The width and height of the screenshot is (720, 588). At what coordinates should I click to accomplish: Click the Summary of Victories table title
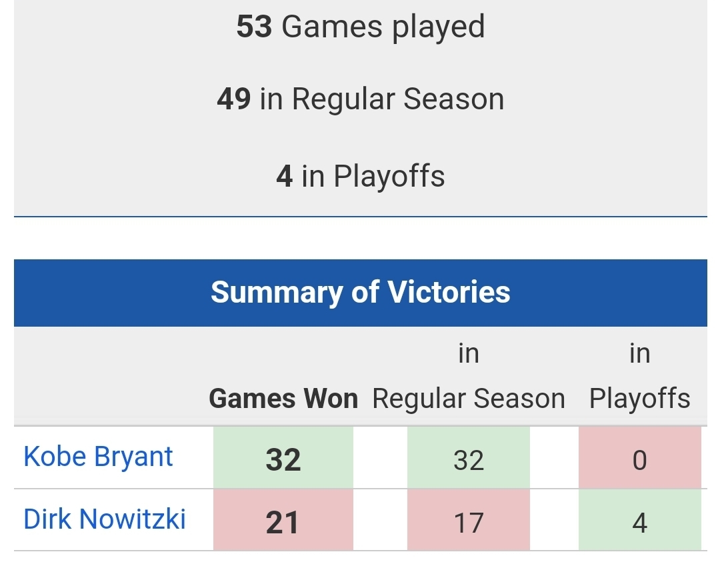(360, 293)
